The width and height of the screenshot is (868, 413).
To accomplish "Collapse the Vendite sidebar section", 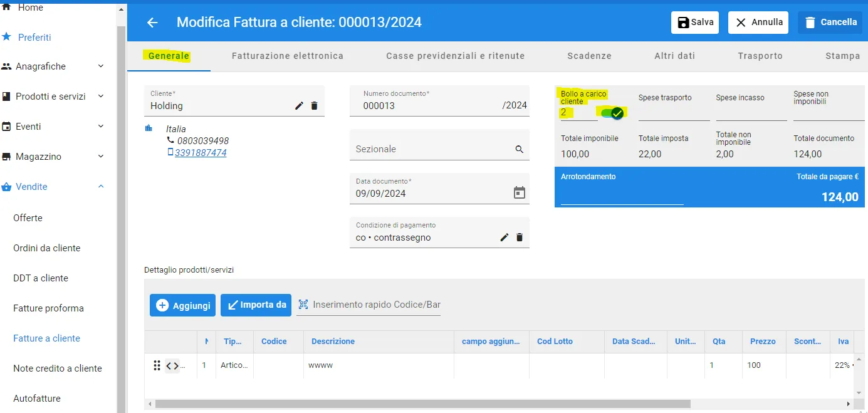I will click(x=101, y=187).
